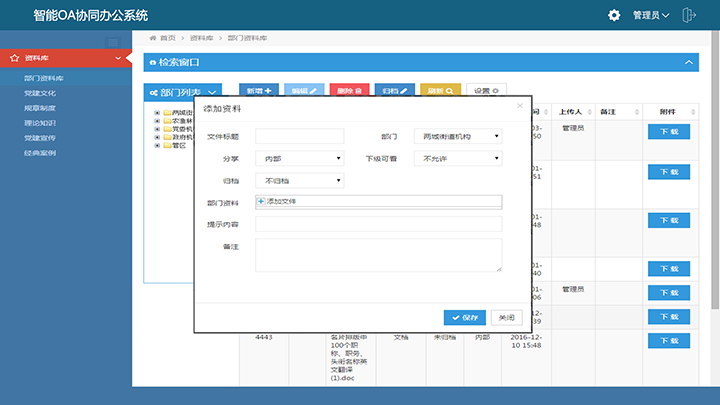Click the 备注 text area

(x=378, y=255)
